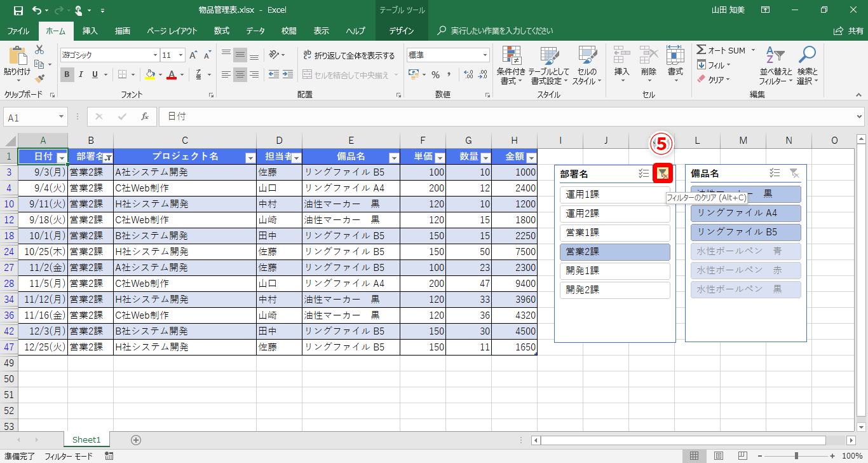Open Find & Select 検索と選択
Image resolution: width=868 pixels, height=463 pixels.
tap(807, 65)
